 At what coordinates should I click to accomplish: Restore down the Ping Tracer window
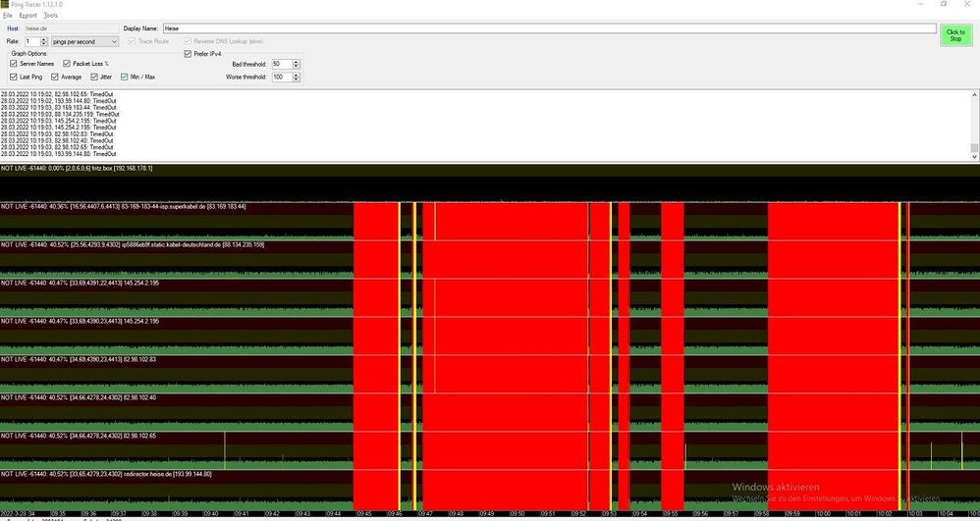pos(944,4)
